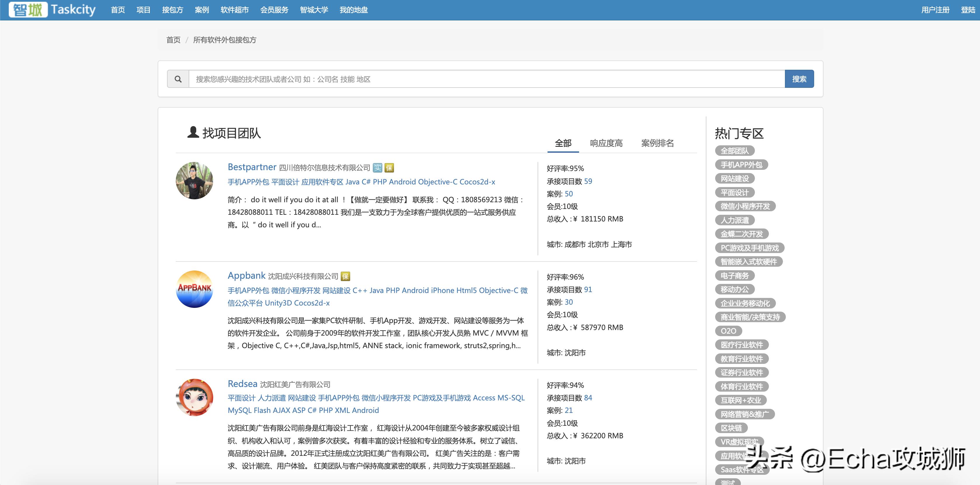Open the Appbank logo avatar
The width and height of the screenshot is (980, 485).
194,289
